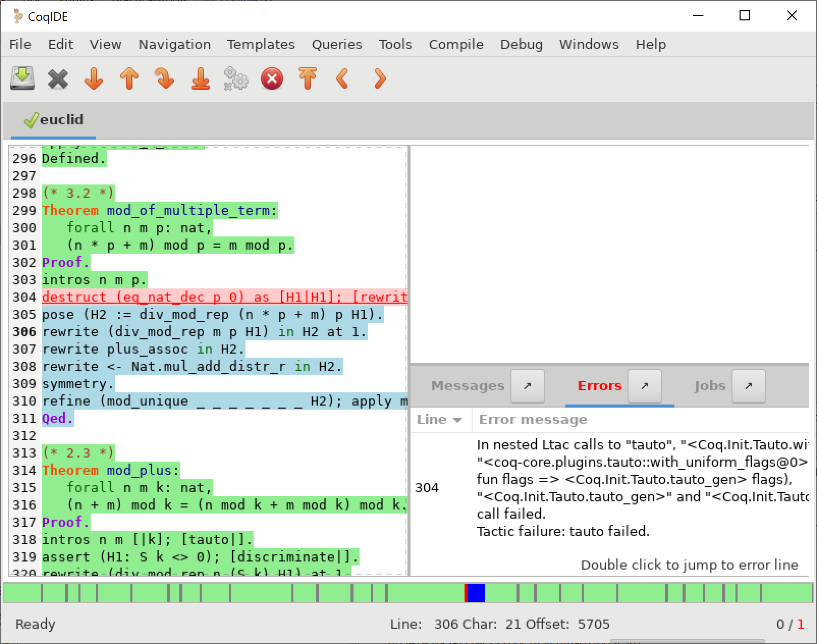The image size is (817, 644).
Task: Click the next occurrence right chevron
Action: (x=378, y=79)
